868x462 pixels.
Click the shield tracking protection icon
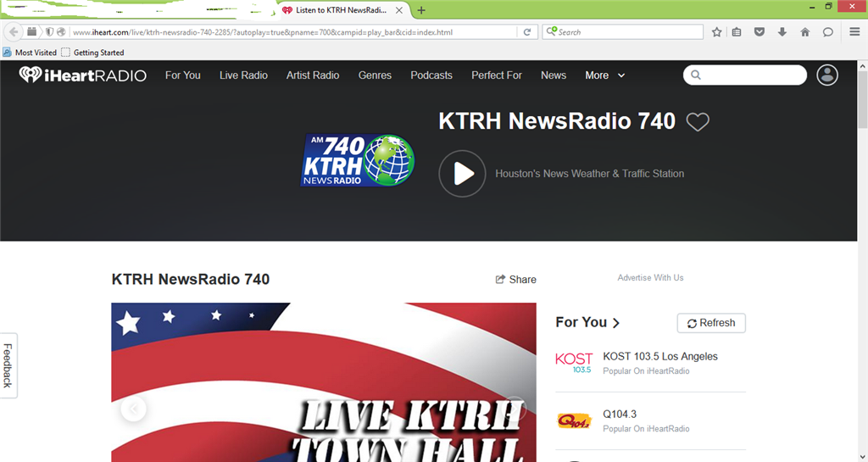tap(49, 32)
